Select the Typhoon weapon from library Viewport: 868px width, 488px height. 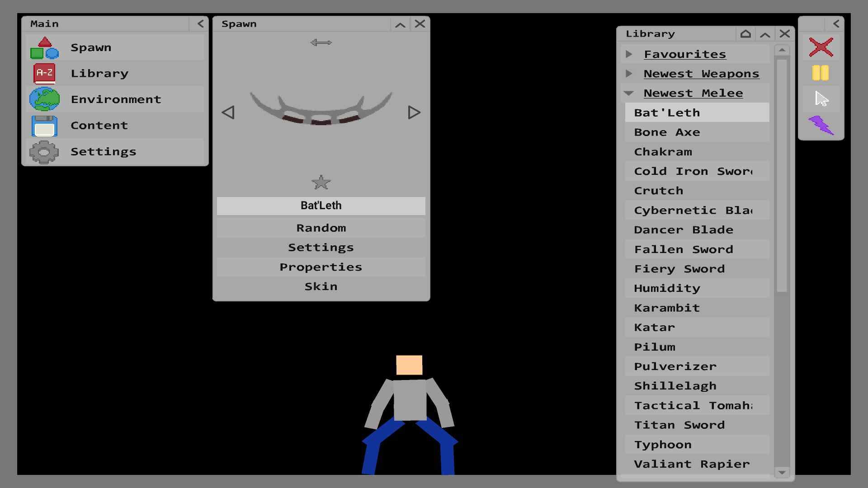tap(663, 444)
